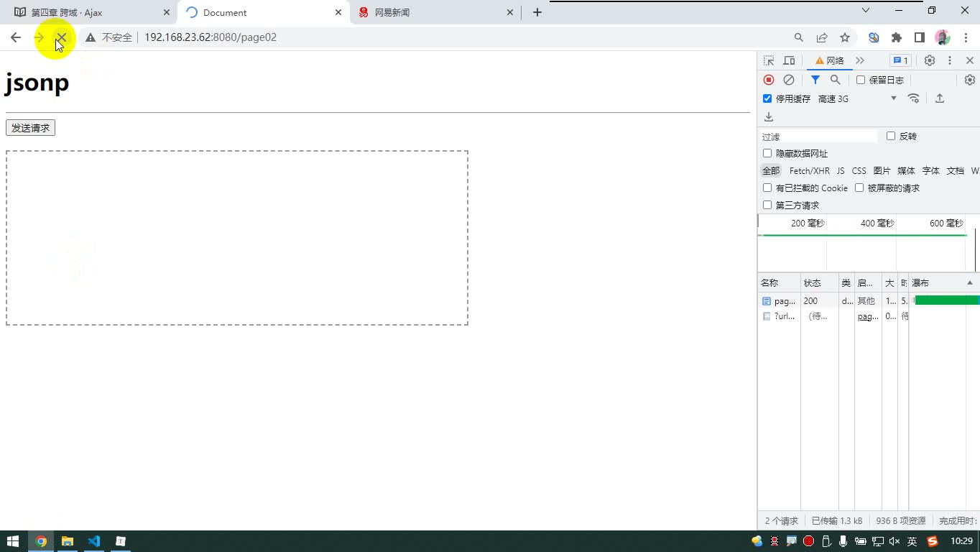
Task: Open search in the Network panel
Action: (835, 80)
